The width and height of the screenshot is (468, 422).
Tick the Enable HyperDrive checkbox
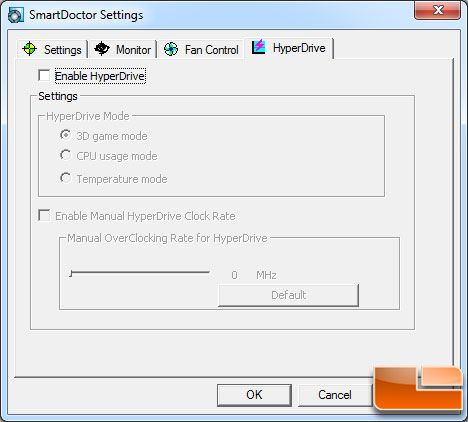(x=44, y=75)
